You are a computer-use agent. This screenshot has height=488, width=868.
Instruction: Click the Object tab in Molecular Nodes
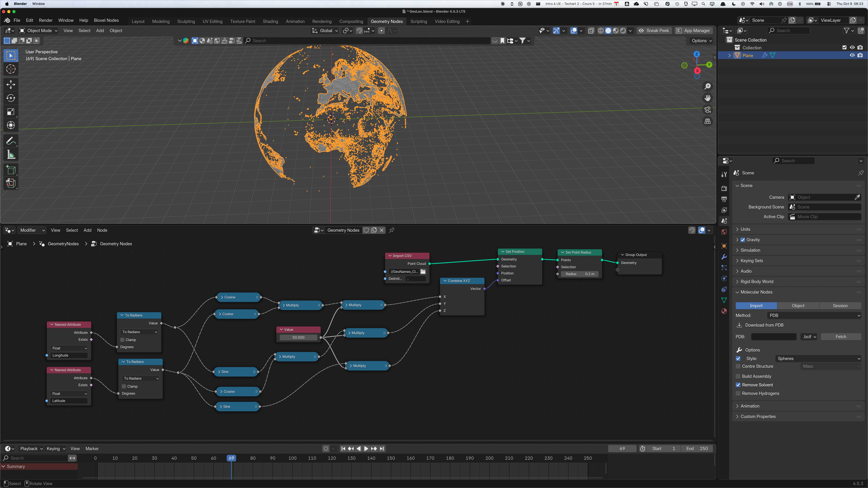coord(798,306)
